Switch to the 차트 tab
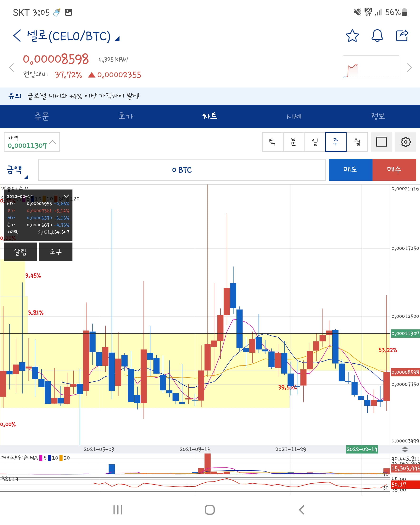Image resolution: width=420 pixels, height=525 pixels. point(210,117)
